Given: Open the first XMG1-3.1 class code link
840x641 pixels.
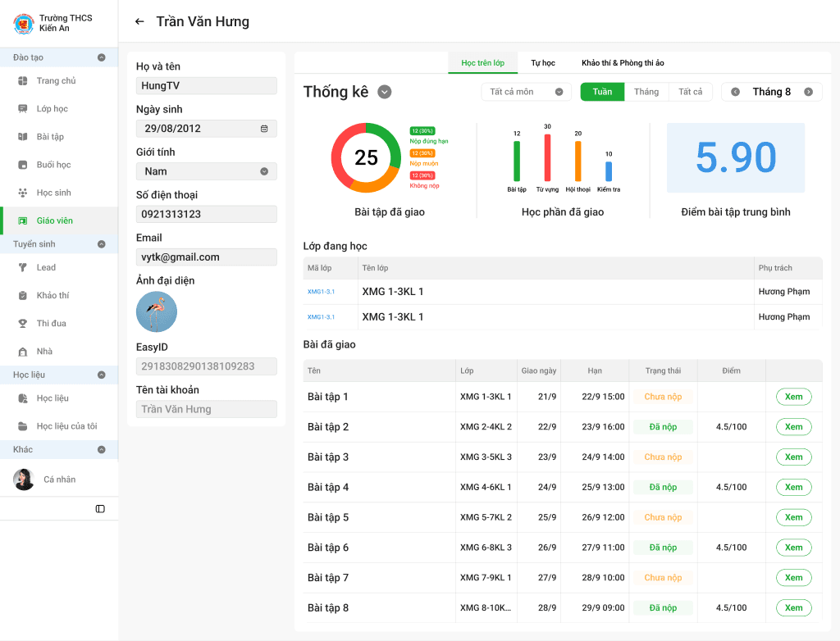Looking at the screenshot, I should (321, 292).
